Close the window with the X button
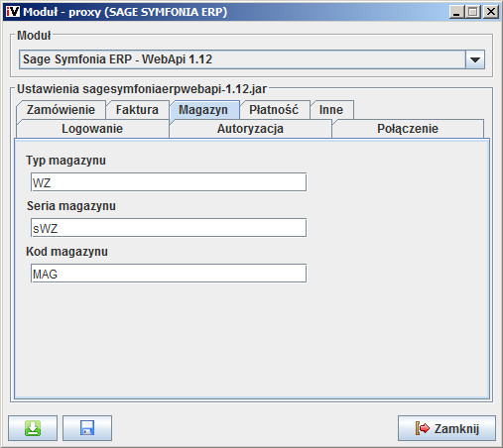This screenshot has width=503, height=448. [x=491, y=12]
